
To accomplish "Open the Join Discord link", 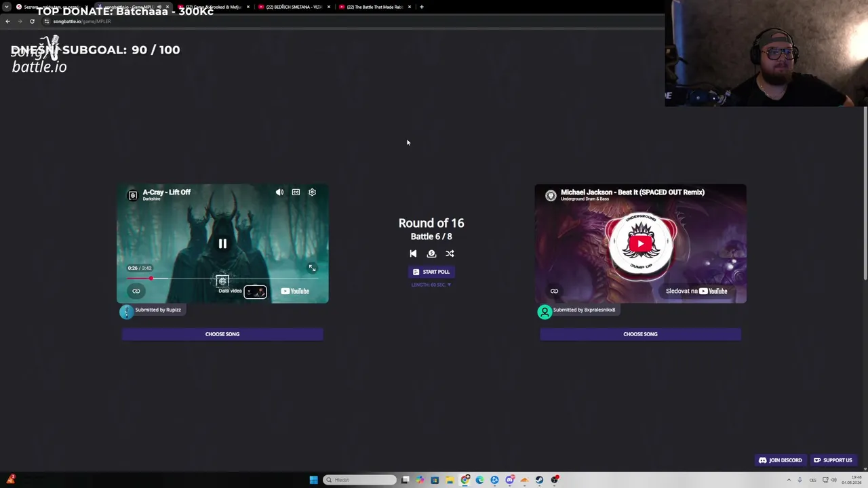I will [x=781, y=460].
